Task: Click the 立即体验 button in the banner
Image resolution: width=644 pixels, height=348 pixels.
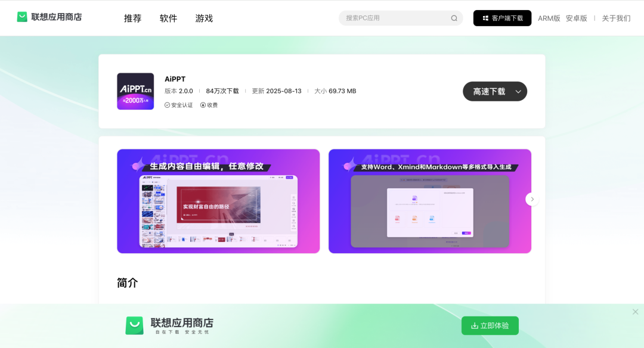Action: point(490,325)
